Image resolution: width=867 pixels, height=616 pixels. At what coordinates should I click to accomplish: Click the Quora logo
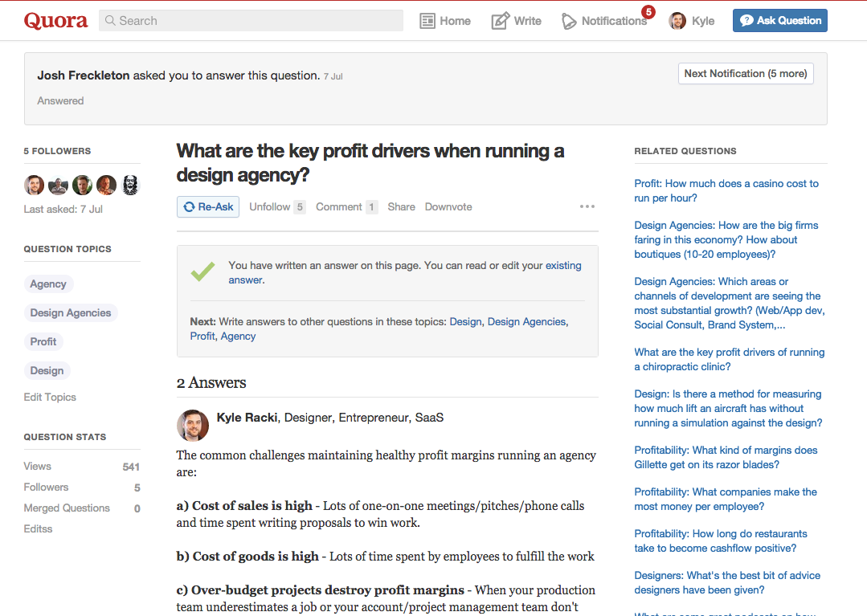[x=55, y=21]
